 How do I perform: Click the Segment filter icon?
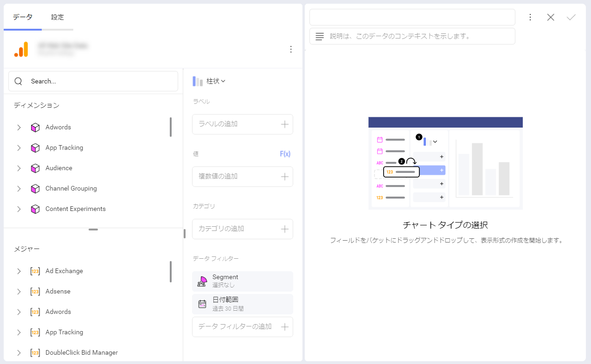point(202,281)
